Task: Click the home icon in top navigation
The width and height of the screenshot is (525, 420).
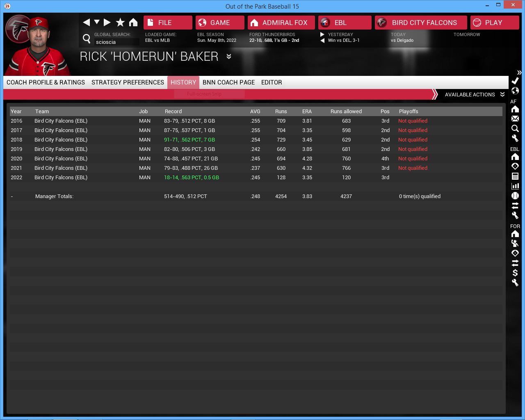Action: coord(133,22)
